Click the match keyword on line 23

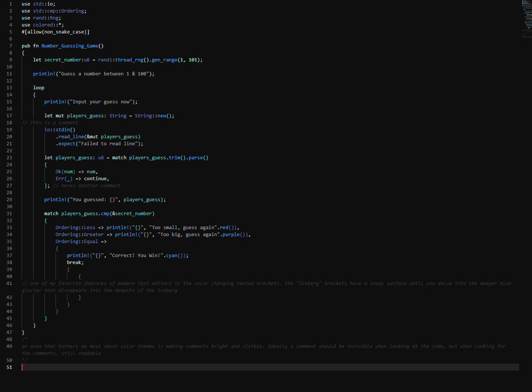pos(119,157)
